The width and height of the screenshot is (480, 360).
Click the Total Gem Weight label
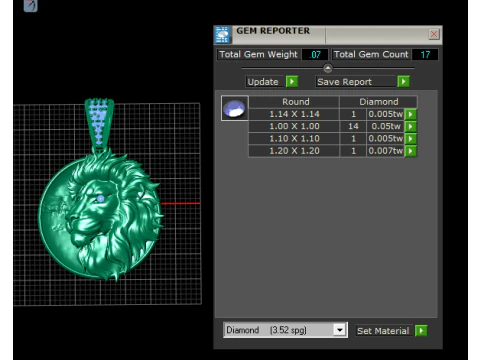pos(259,54)
